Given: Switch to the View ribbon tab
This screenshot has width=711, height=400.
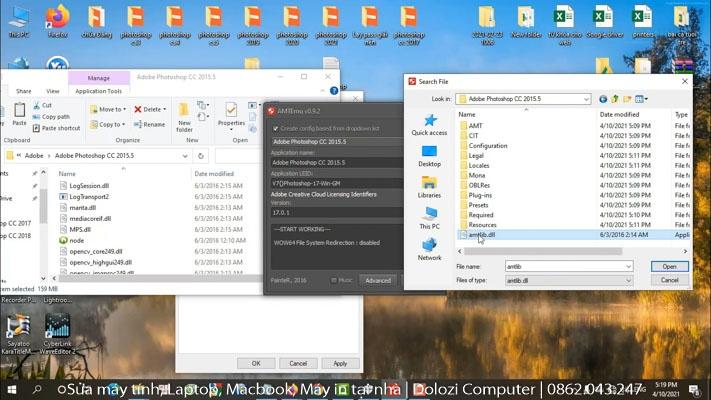Looking at the screenshot, I should [50, 91].
